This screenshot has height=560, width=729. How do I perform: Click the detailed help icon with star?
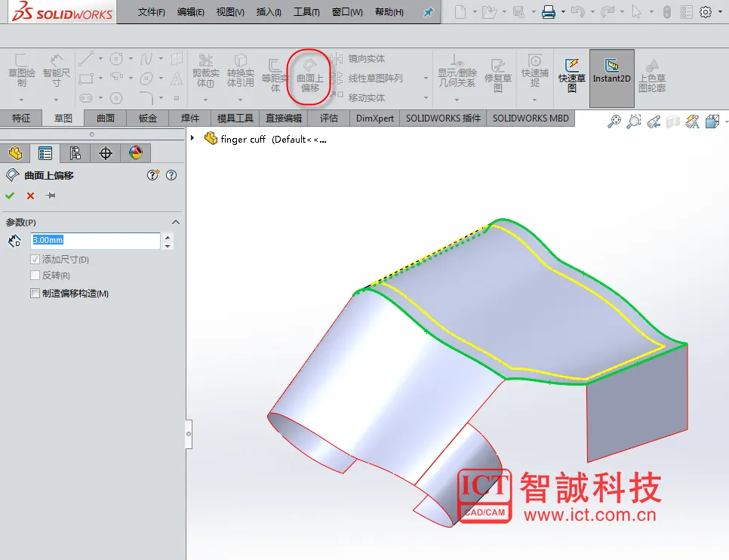click(153, 175)
